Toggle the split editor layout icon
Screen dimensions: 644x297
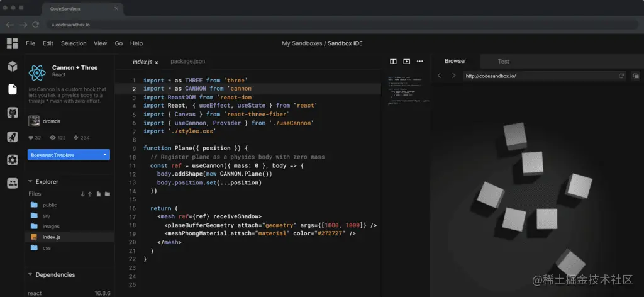pos(393,61)
